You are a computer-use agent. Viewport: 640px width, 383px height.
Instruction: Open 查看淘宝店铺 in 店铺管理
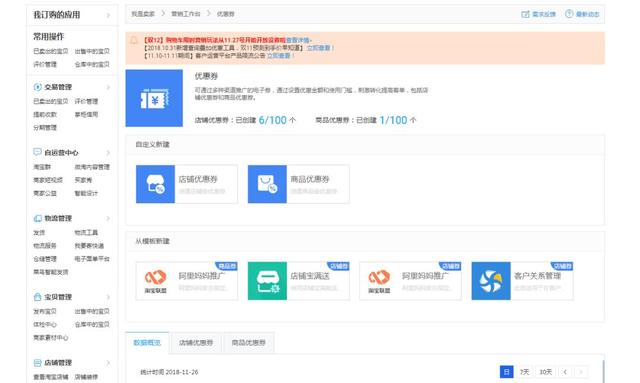coord(51,377)
